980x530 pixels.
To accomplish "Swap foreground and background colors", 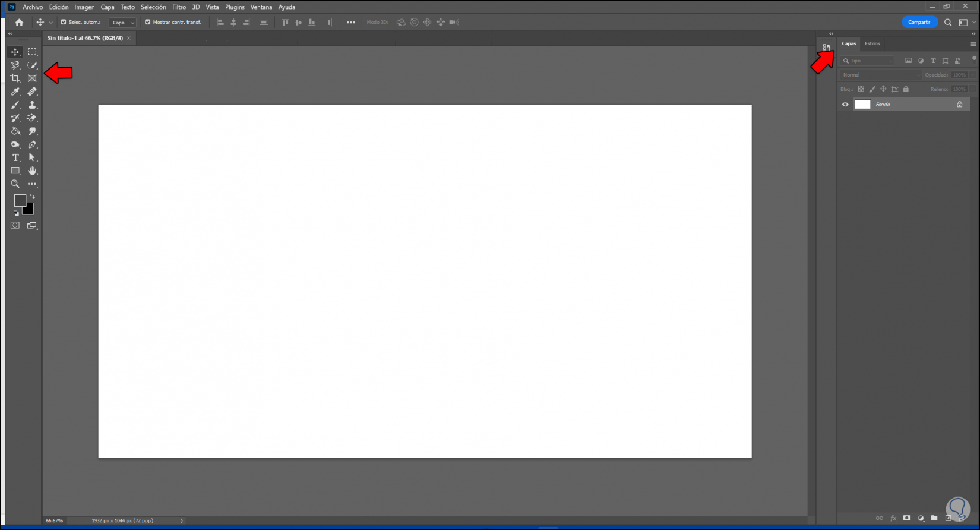I will click(x=33, y=196).
